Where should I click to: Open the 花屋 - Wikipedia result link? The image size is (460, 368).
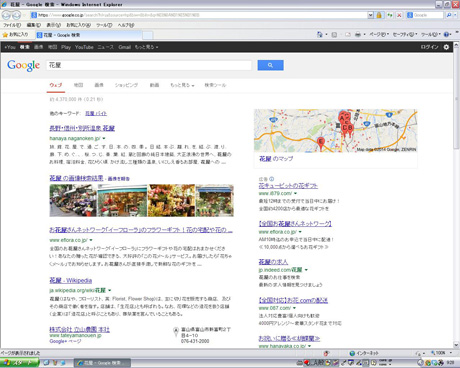coord(71,280)
